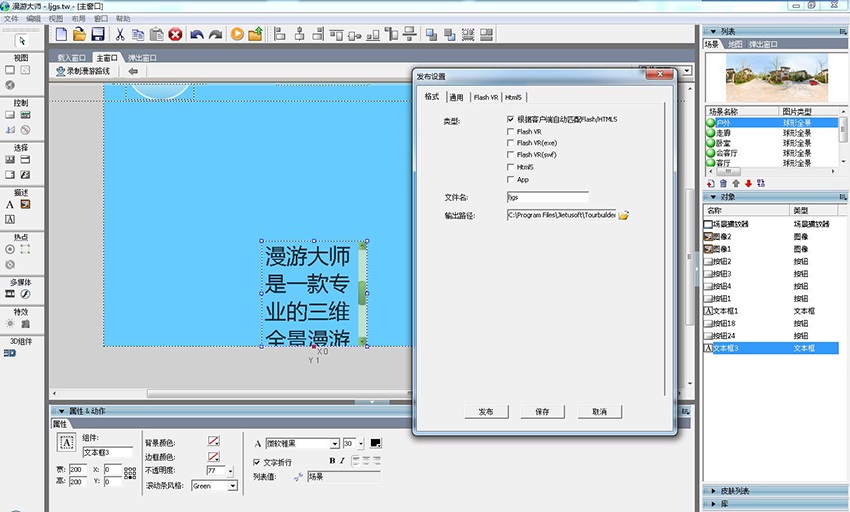Copy the selected object in the toolbar

click(x=138, y=34)
